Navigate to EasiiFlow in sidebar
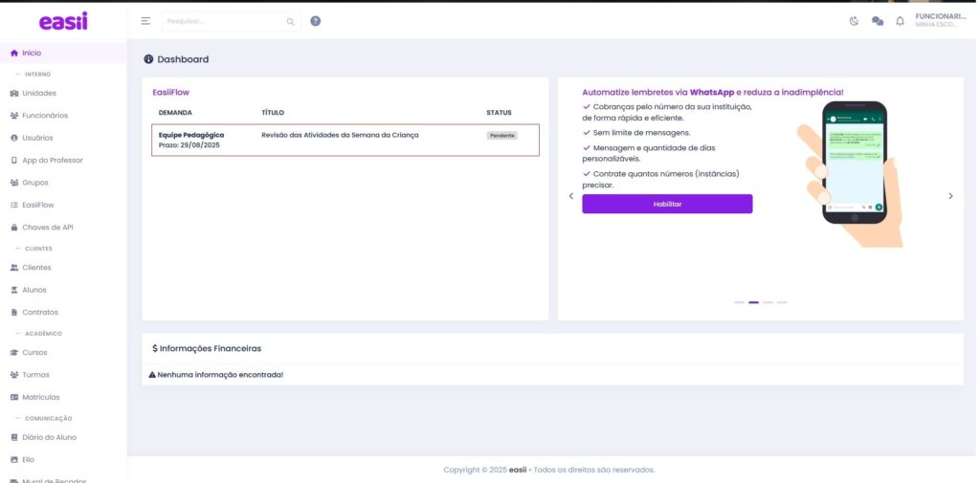The width and height of the screenshot is (980, 483). (40, 205)
